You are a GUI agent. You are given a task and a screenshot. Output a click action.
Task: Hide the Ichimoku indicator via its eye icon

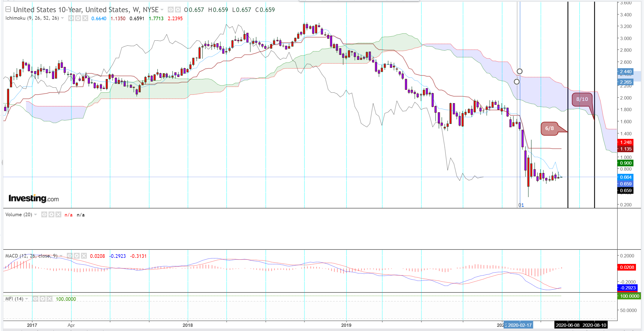tap(71, 18)
